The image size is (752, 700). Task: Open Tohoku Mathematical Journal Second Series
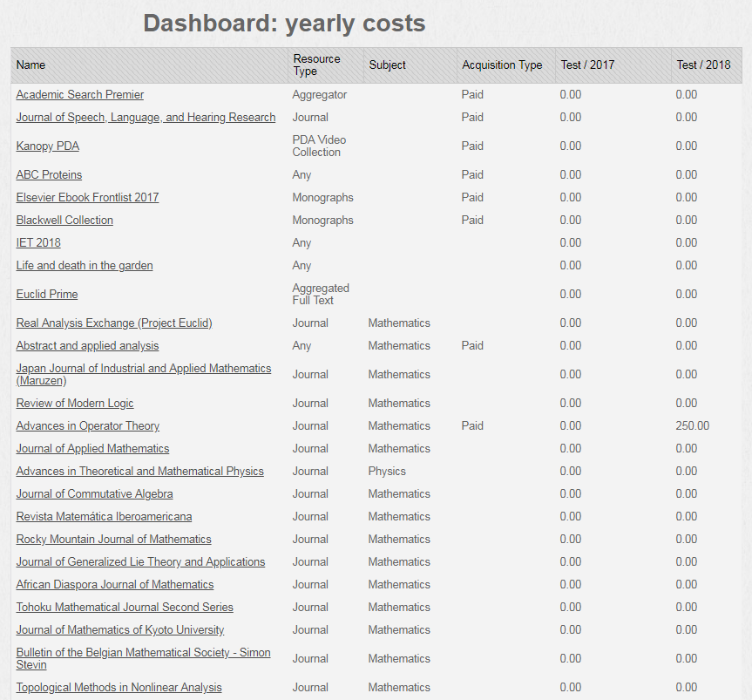tap(125, 607)
